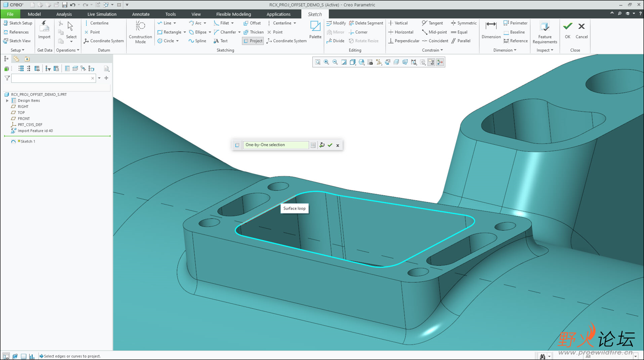
Task: Expand Design Items in model tree
Action: pos(7,101)
